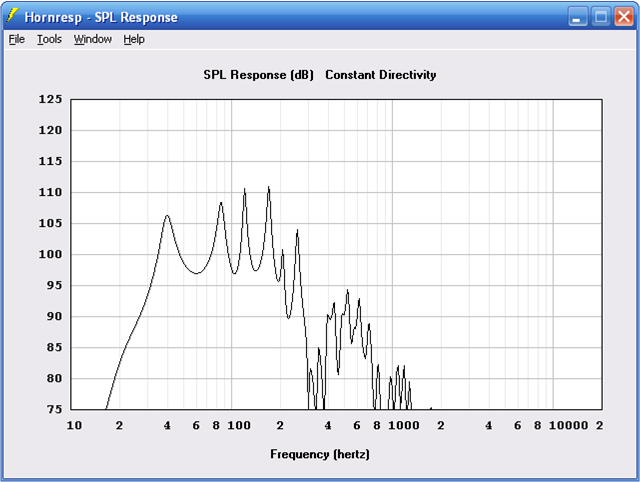
Task: Click the 'SPL Response (dB)' chart title
Action: pos(258,75)
